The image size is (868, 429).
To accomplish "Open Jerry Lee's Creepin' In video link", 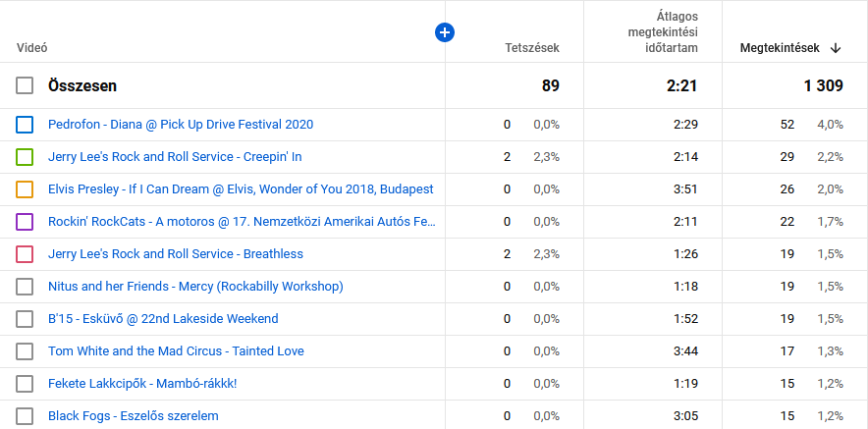I will (175, 157).
